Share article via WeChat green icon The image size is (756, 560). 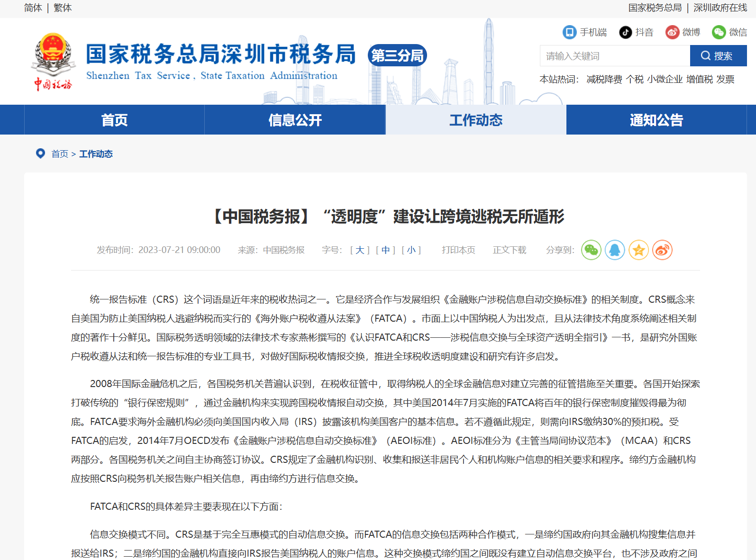pos(591,250)
